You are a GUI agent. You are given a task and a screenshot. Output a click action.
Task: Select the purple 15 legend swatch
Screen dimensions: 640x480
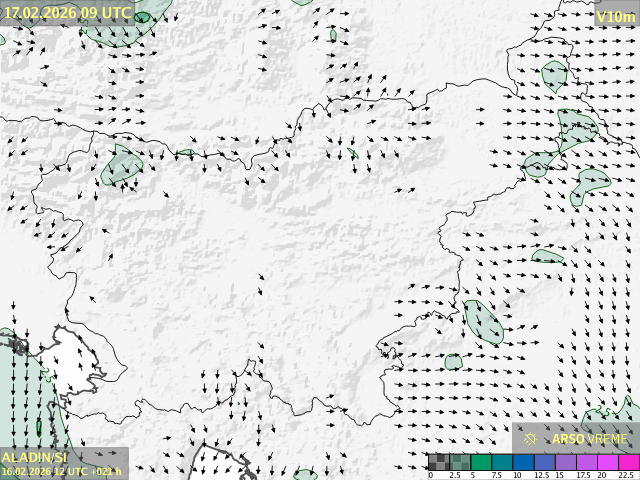(564, 462)
